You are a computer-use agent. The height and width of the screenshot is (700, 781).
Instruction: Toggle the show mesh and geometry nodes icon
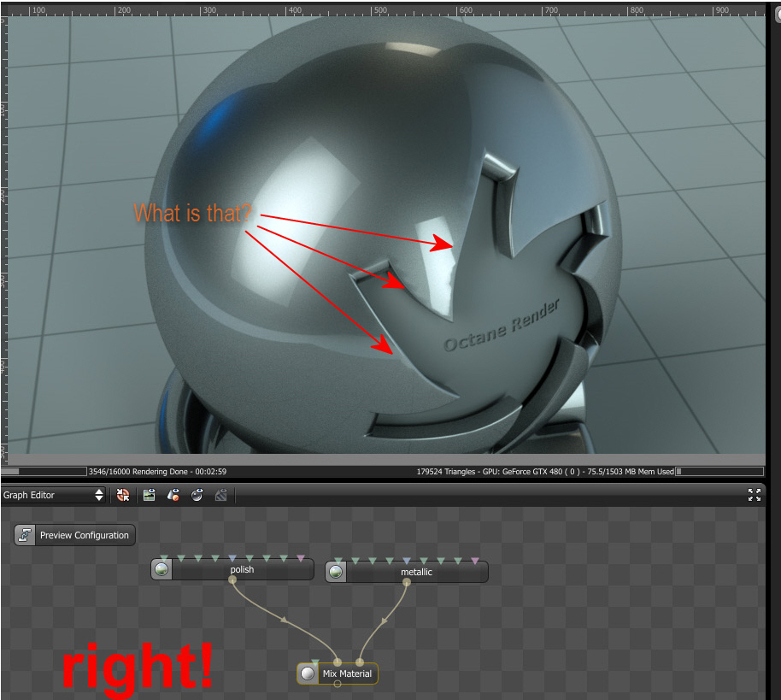coord(173,495)
